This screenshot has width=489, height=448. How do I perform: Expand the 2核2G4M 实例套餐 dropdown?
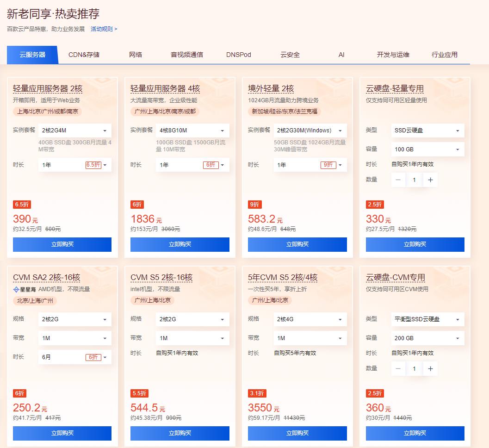pos(74,131)
